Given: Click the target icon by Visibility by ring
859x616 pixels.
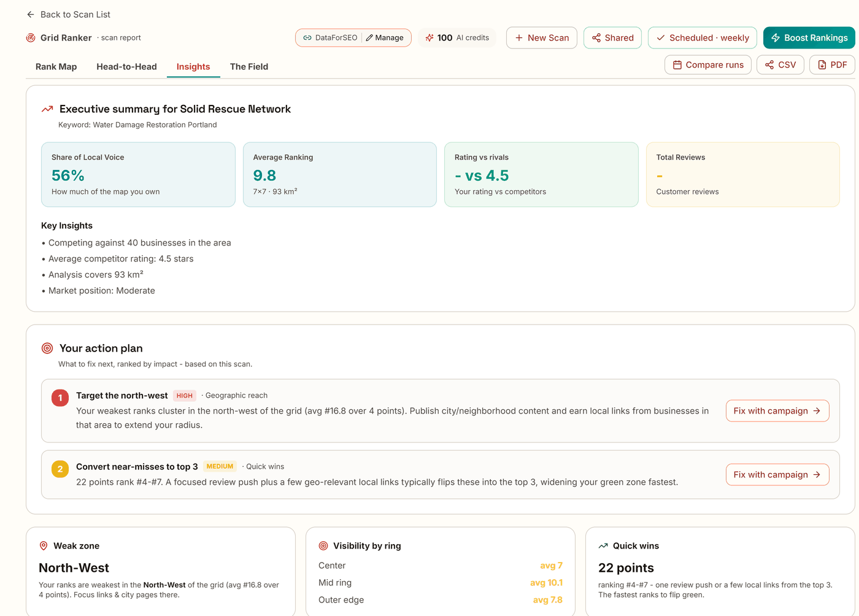Looking at the screenshot, I should pyautogui.click(x=323, y=545).
